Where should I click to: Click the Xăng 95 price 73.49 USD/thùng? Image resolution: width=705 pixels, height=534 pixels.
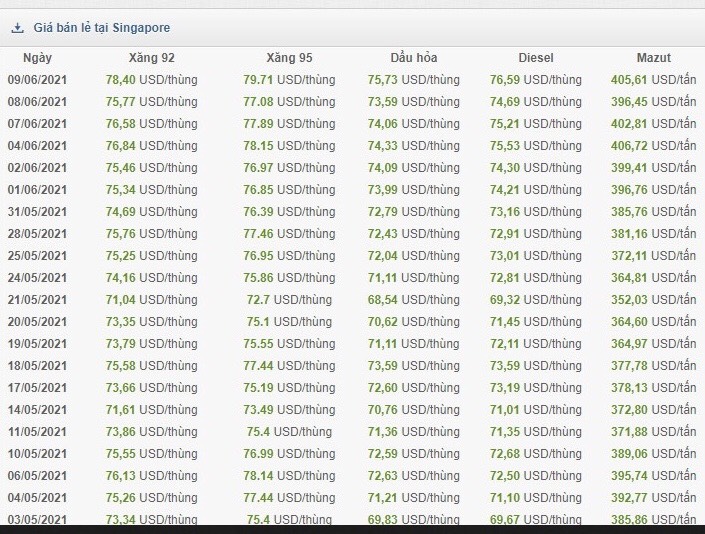point(289,410)
